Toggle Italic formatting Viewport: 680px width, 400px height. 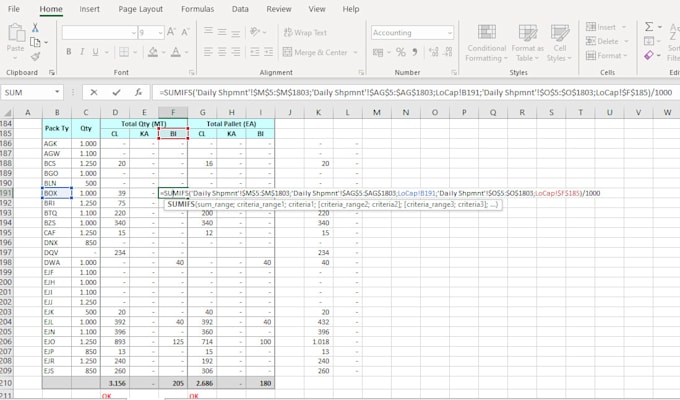[82, 52]
